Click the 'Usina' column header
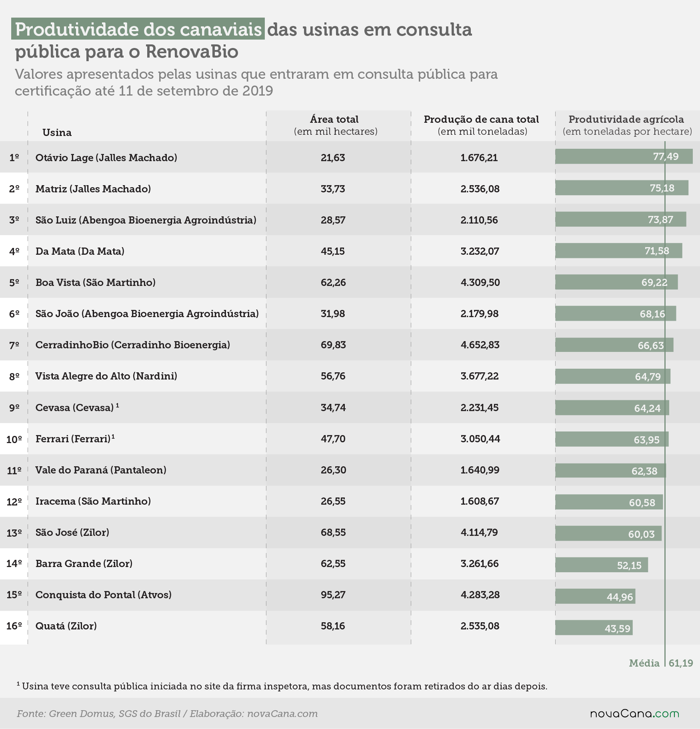700x729 pixels. tap(57, 132)
